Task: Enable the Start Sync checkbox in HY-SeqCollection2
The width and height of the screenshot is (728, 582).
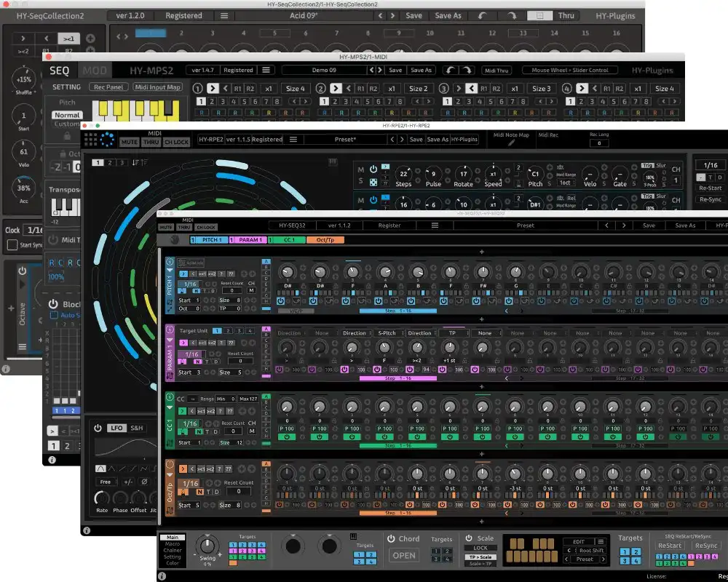Action: point(12,244)
